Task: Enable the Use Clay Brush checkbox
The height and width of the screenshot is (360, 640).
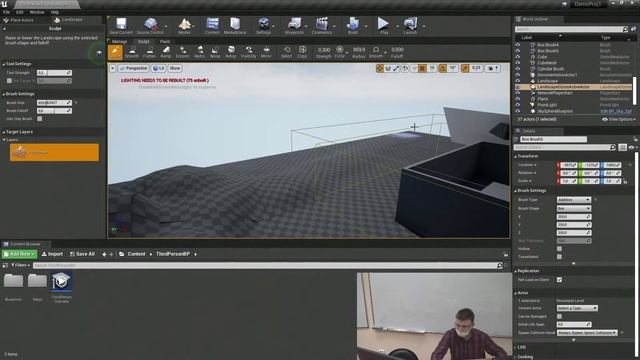Action: click(x=40, y=119)
